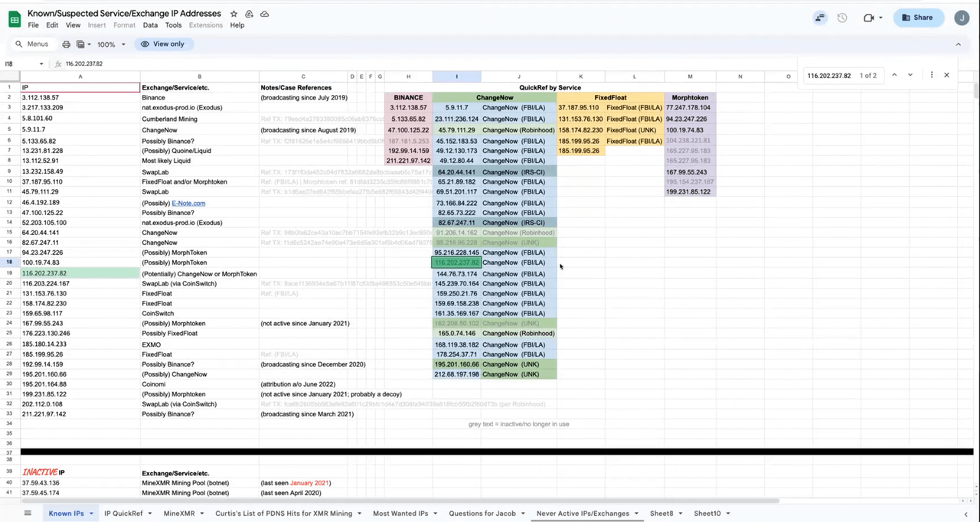Open the all sheets list icon
980x522 pixels.
coord(28,514)
